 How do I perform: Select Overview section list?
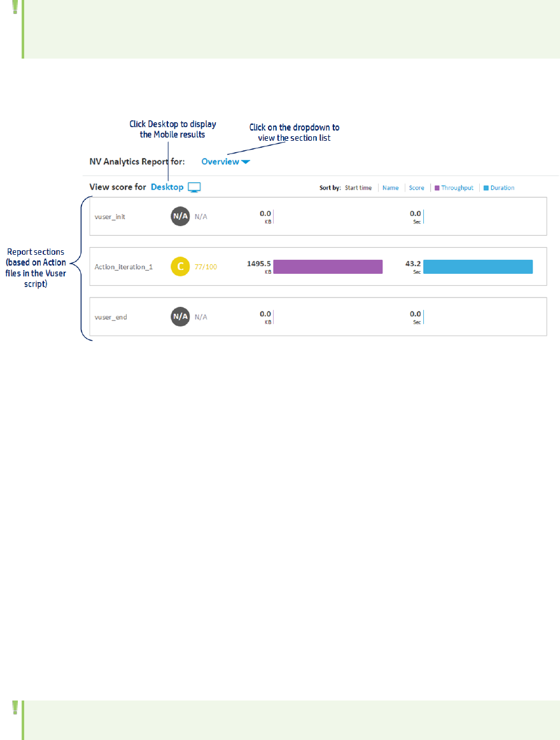[220, 162]
